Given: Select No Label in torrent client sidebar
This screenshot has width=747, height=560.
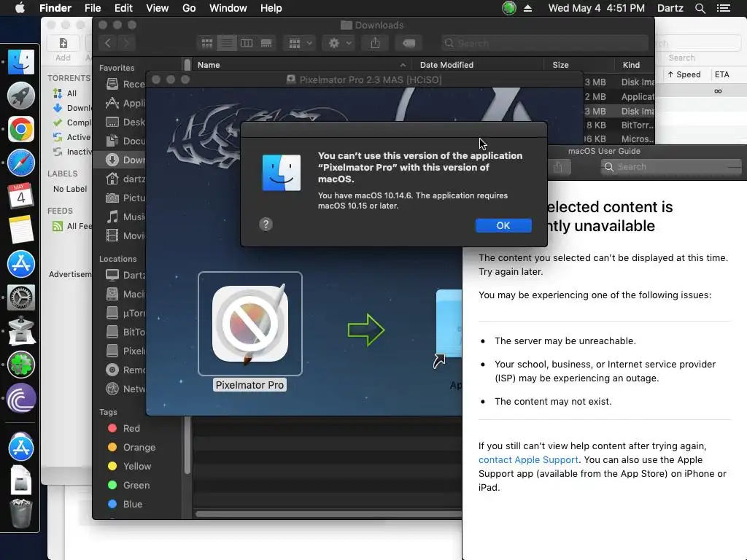Looking at the screenshot, I should pyautogui.click(x=70, y=189).
